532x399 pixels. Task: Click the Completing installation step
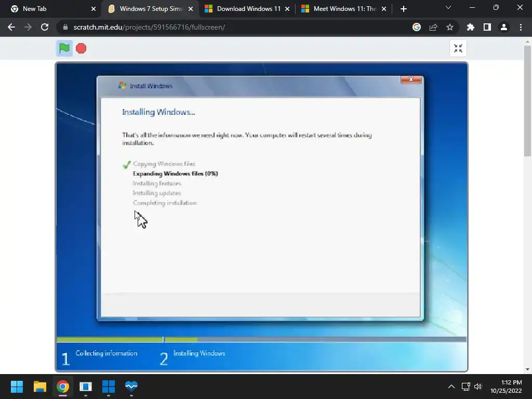point(165,203)
